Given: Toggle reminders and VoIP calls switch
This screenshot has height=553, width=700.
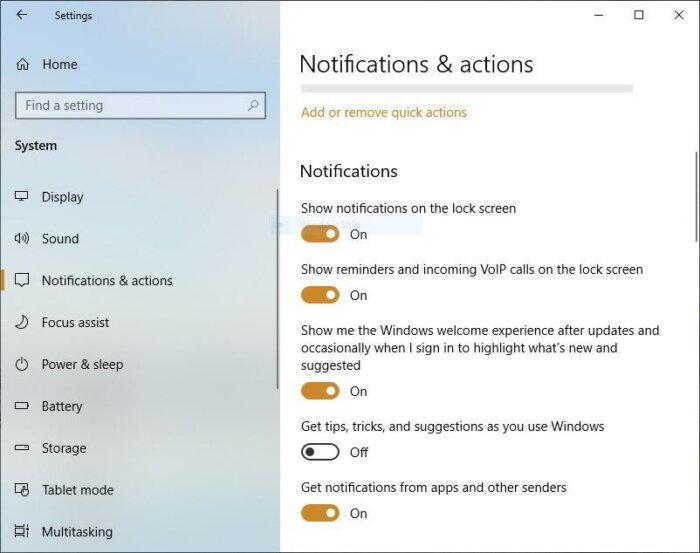Looking at the screenshot, I should click(x=320, y=295).
